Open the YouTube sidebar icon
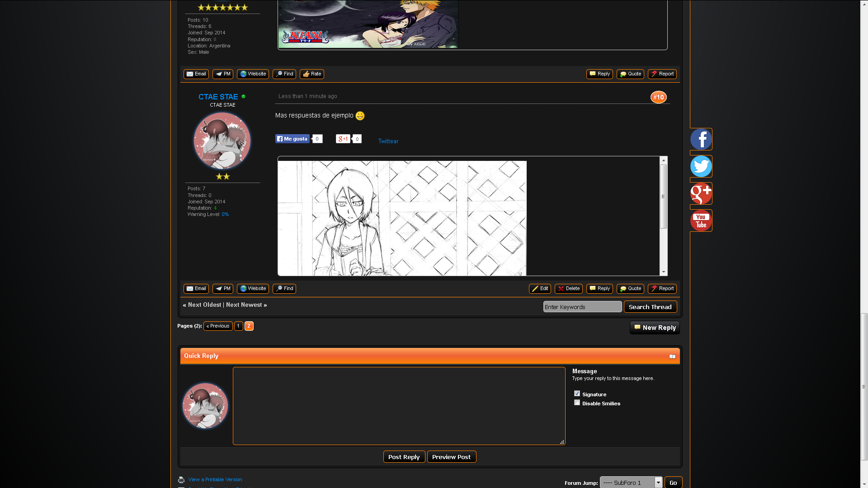Screen dimensions: 868x488 click(x=701, y=221)
